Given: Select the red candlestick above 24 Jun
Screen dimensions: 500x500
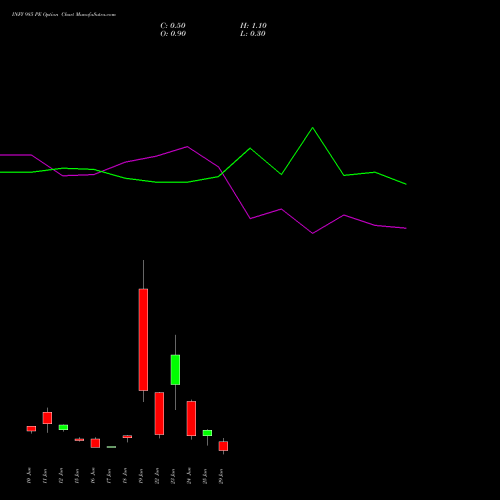Looking at the screenshot, I should point(191,418).
